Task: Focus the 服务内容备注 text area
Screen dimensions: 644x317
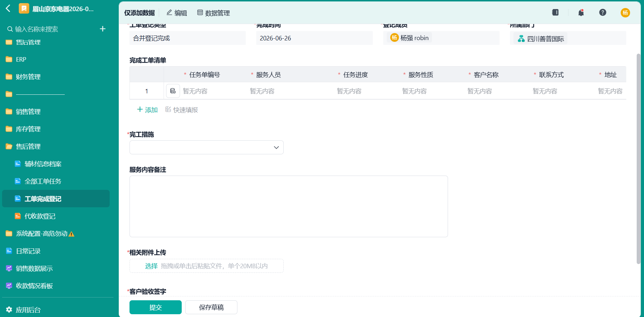Action: pyautogui.click(x=289, y=206)
